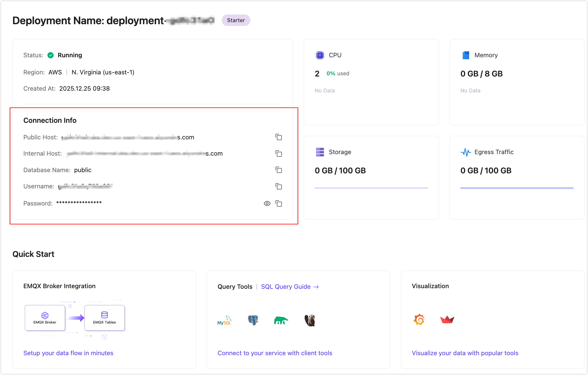Image resolution: width=588 pixels, height=375 pixels.
Task: Reveal the hidden password with eye icon
Action: [267, 203]
